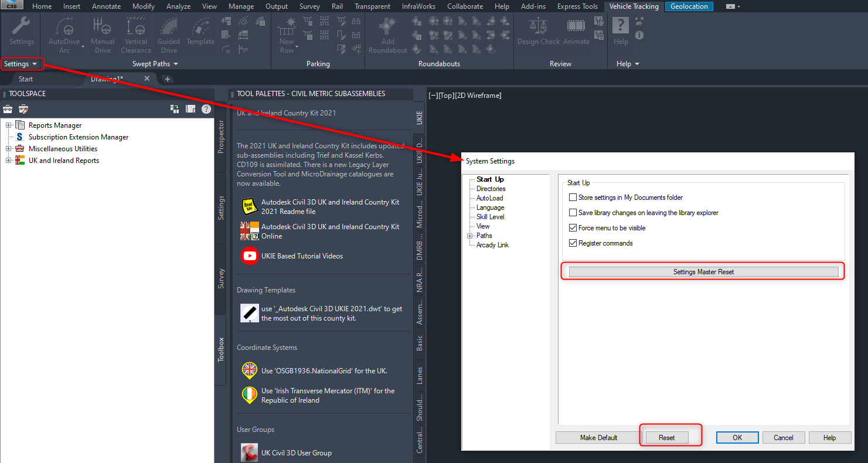Click the Toolspace panorama display icon
This screenshot has width=868, height=463.
click(190, 109)
